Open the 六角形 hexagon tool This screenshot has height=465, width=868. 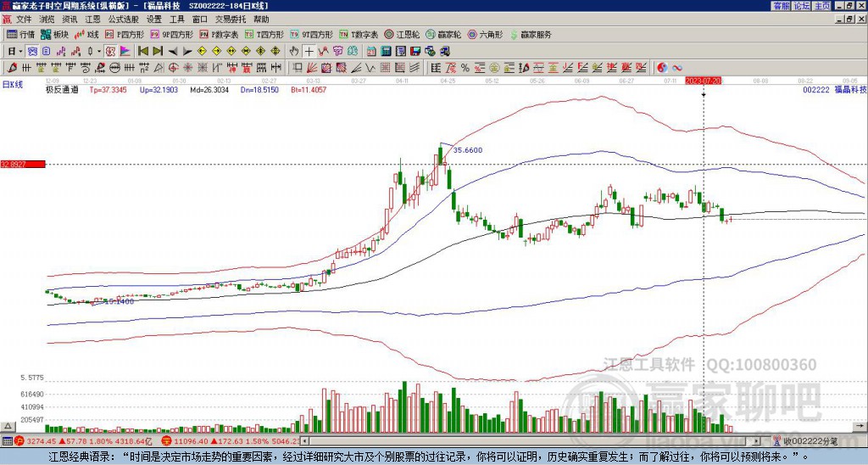tap(485, 34)
